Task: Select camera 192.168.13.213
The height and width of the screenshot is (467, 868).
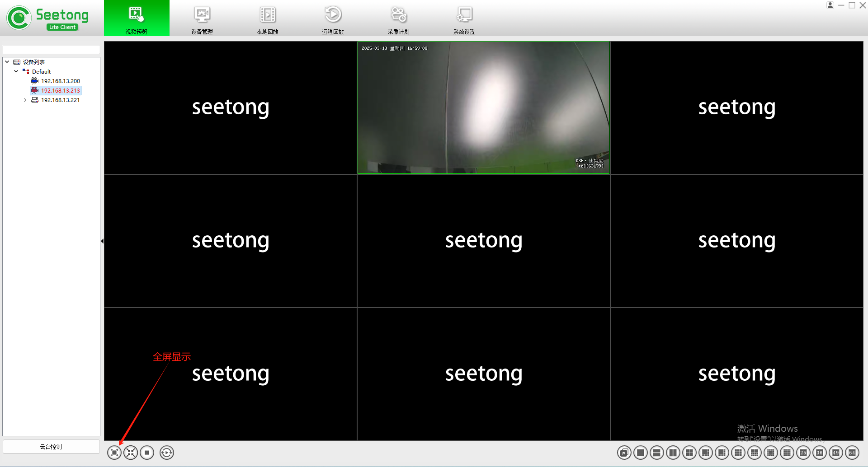Action: [x=61, y=90]
